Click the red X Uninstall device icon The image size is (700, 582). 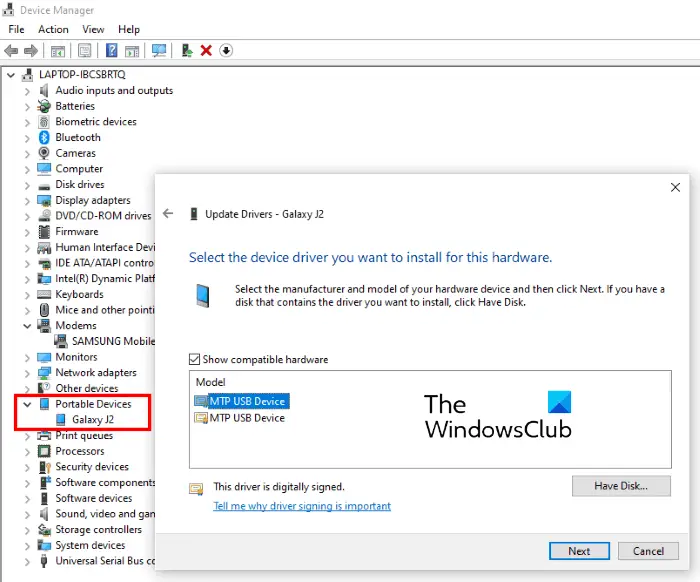pos(206,50)
